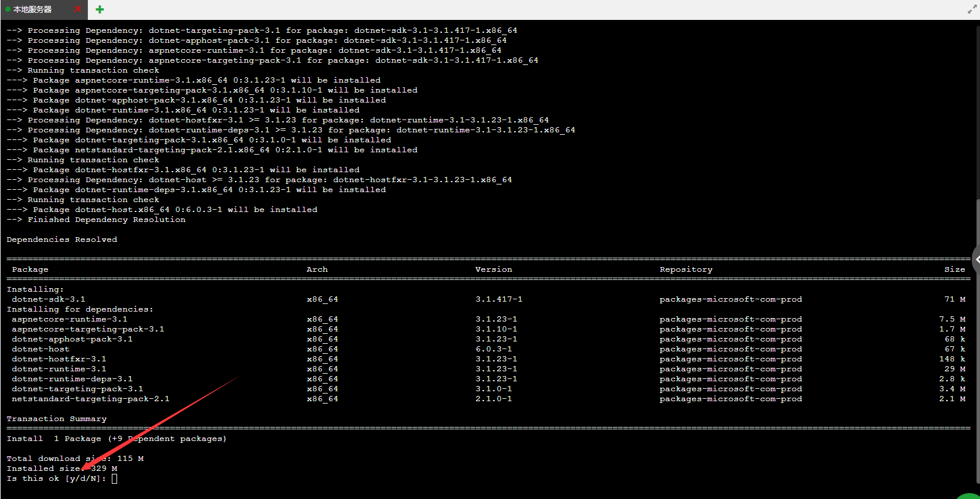Click 'dotnet-targeting-pack-3.1' in the dependencies table
The image size is (980, 499).
(x=77, y=389)
